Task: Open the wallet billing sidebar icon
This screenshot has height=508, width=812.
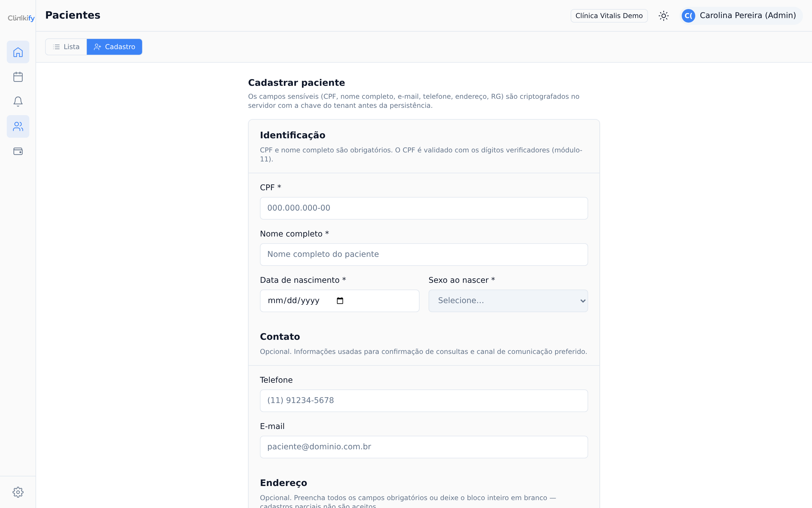Action: click(18, 151)
